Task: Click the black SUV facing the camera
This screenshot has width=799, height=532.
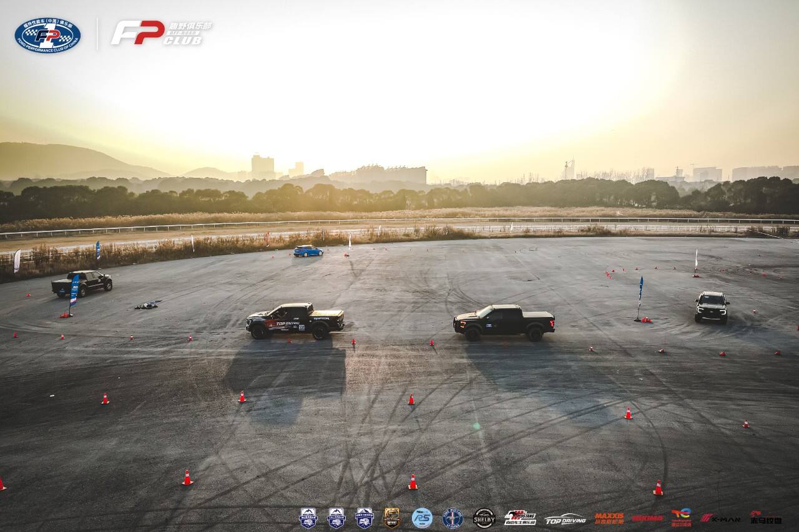Action: click(x=712, y=307)
